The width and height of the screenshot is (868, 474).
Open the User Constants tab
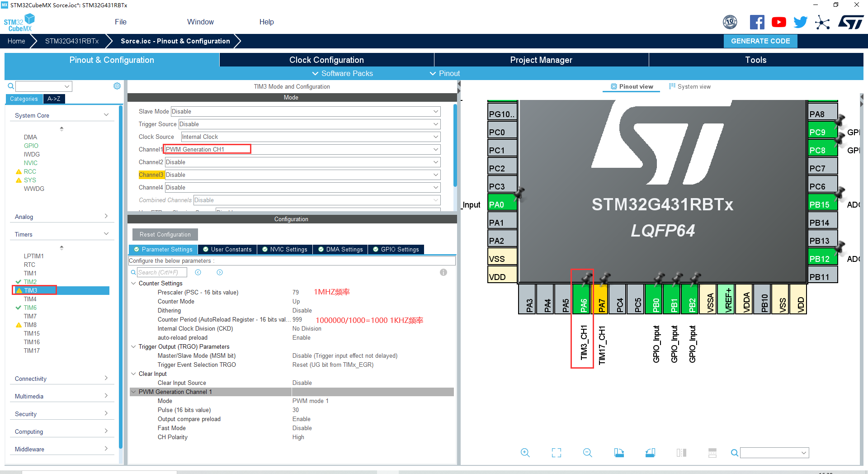[x=227, y=249]
